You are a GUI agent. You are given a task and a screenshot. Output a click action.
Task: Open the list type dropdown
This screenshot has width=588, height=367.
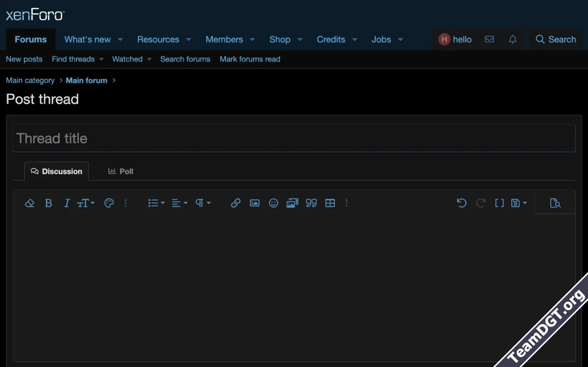[156, 203]
